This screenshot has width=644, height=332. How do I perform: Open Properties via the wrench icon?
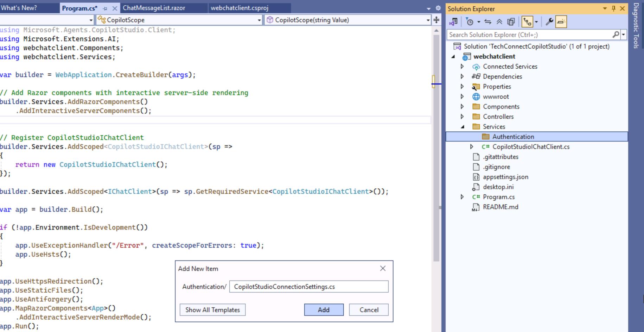[549, 22]
